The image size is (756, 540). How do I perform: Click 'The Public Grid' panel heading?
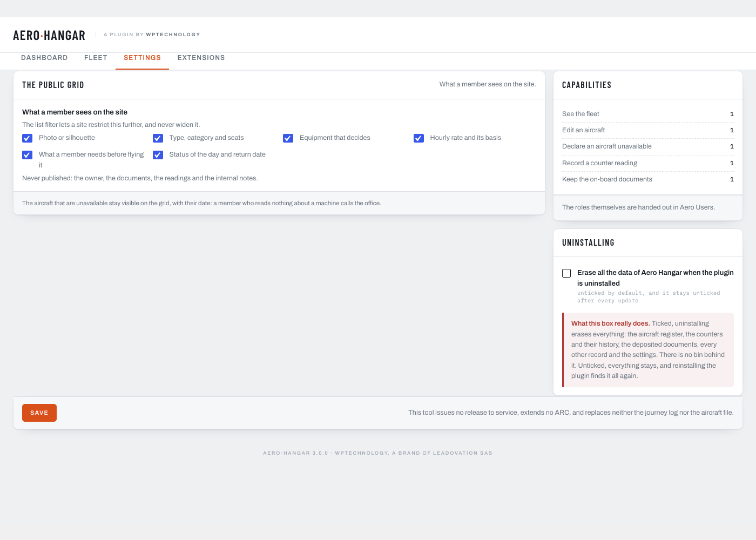[x=53, y=85]
